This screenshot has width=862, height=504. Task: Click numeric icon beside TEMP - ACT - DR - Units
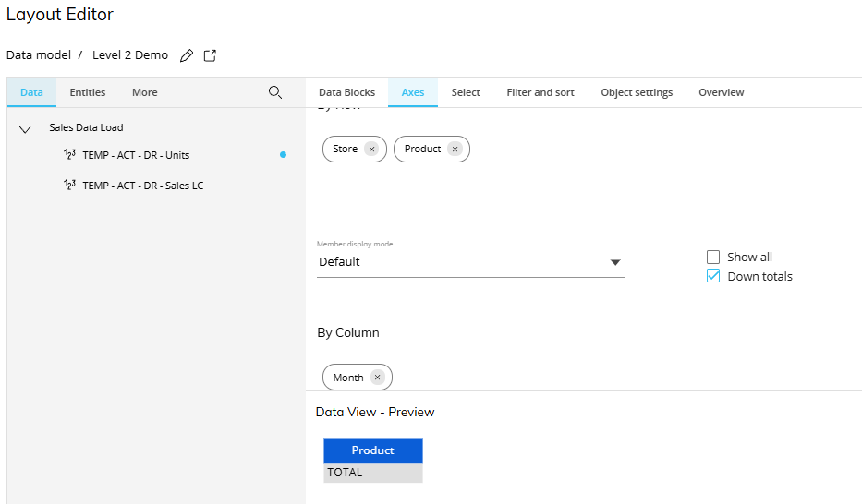(x=69, y=155)
